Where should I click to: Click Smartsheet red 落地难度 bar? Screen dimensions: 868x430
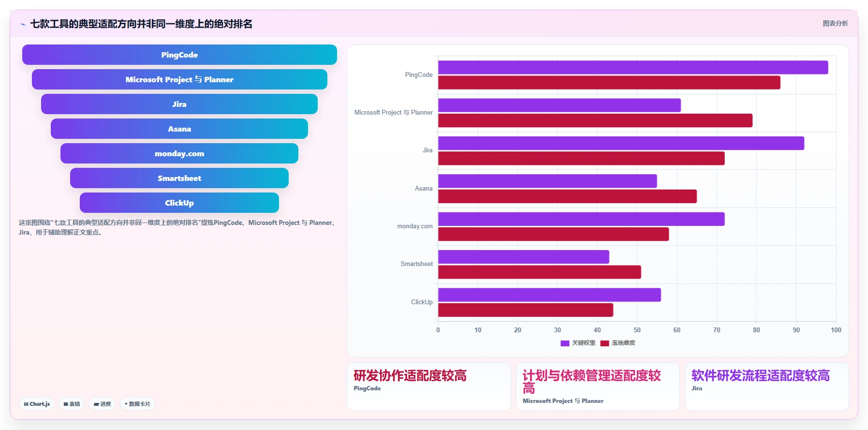[540, 272]
